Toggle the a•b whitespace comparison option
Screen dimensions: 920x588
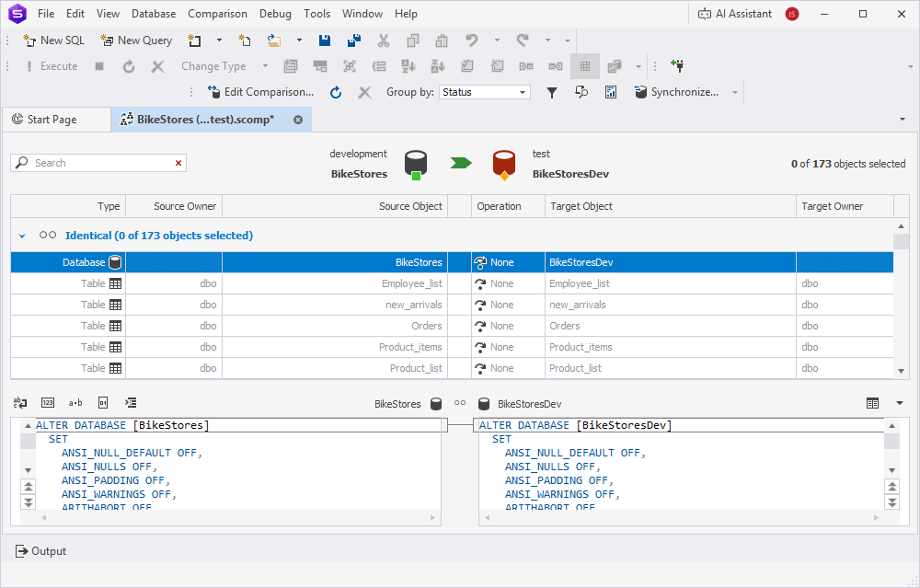tap(75, 403)
